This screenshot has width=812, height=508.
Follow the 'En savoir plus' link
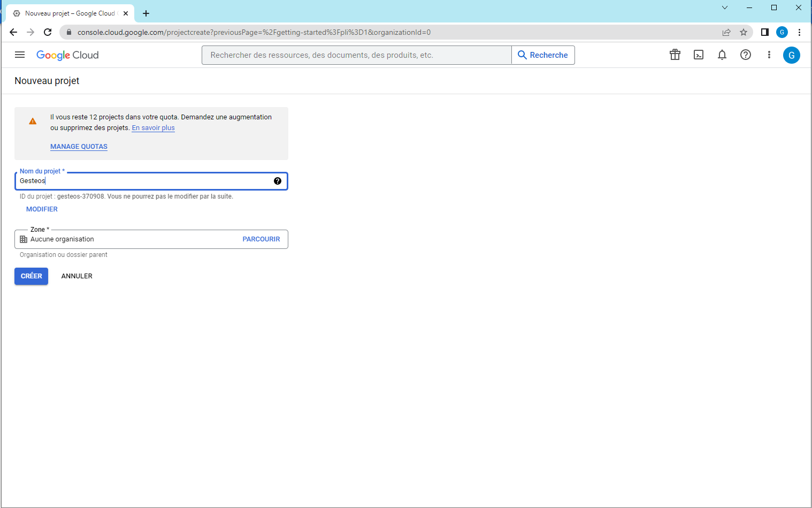(153, 128)
